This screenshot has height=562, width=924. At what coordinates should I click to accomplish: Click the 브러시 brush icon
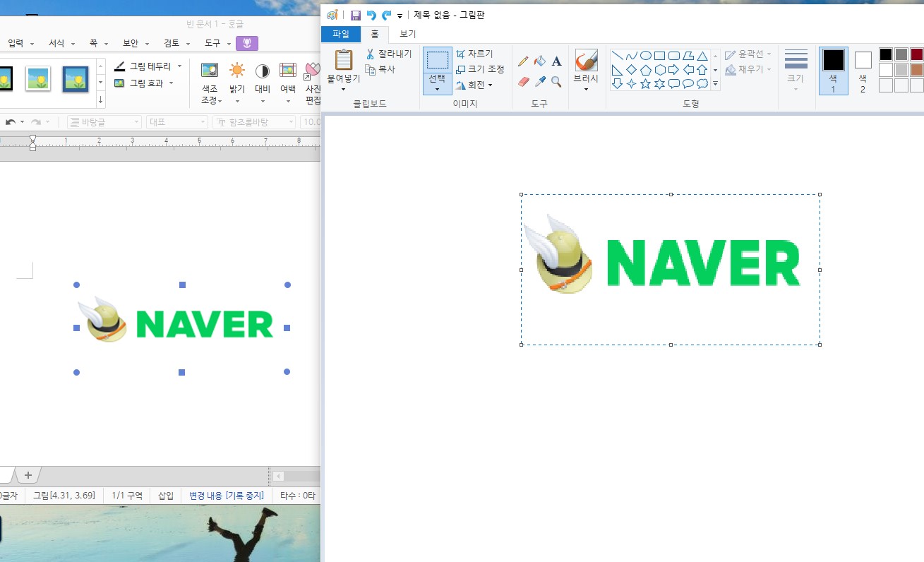pos(586,60)
